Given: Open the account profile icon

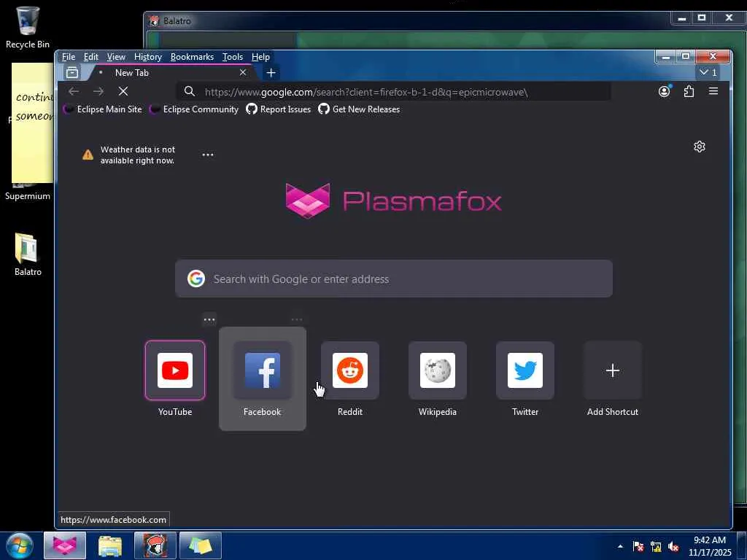Looking at the screenshot, I should [664, 91].
